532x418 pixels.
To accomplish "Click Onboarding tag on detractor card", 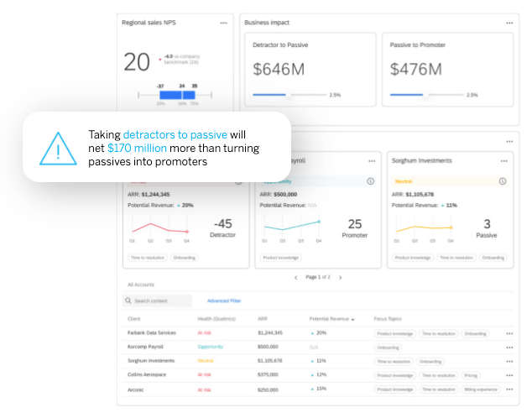I will tap(184, 258).
